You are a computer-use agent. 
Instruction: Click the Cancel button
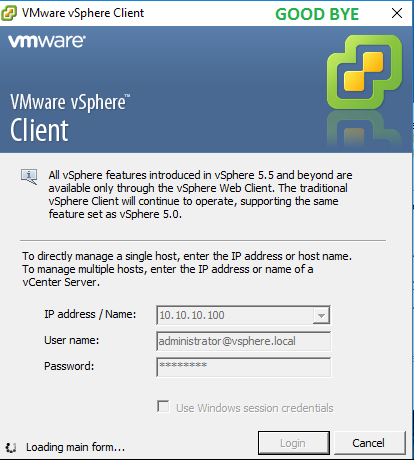[370, 443]
